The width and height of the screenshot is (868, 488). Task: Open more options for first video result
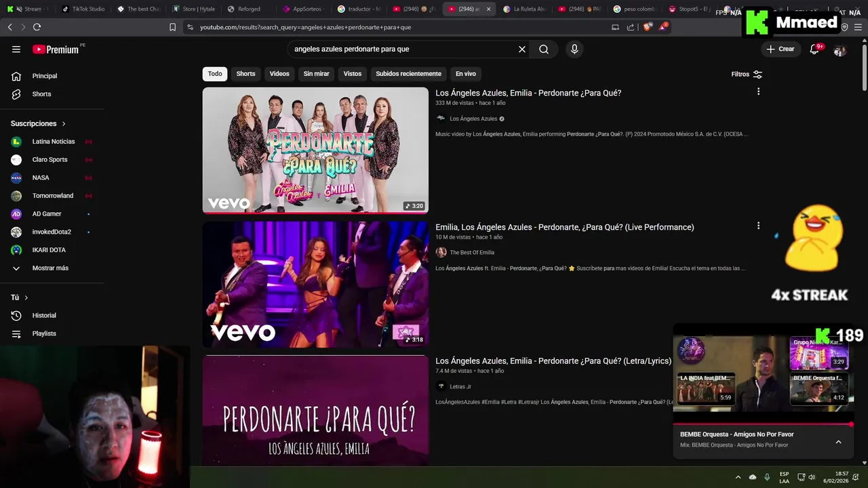tap(758, 91)
